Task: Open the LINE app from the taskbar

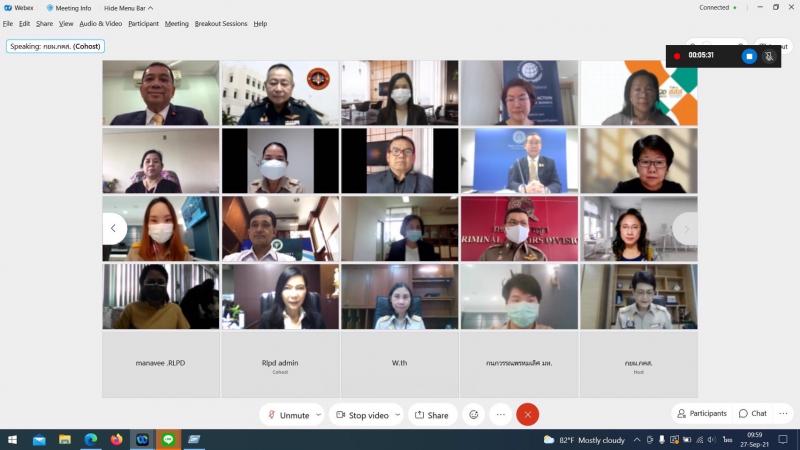Action: [168, 440]
